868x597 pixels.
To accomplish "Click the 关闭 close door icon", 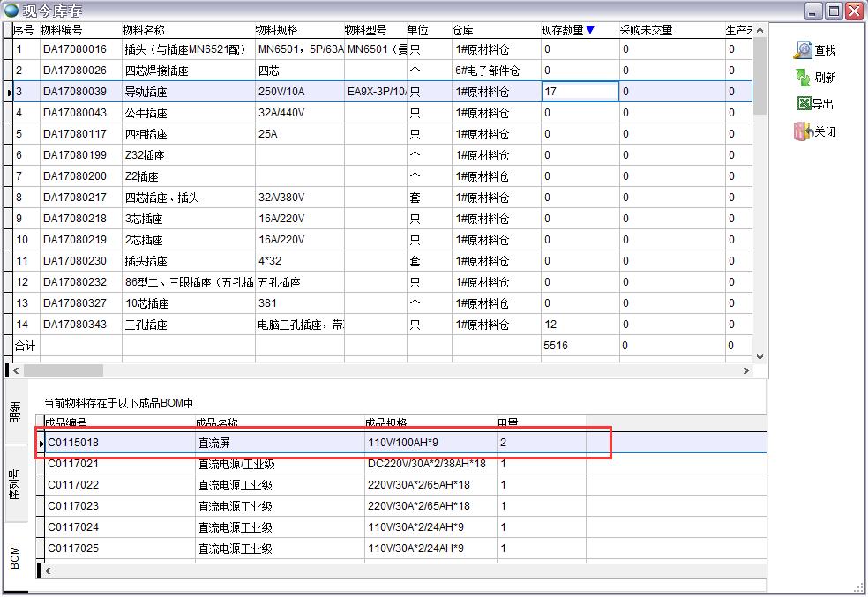I will tap(803, 131).
